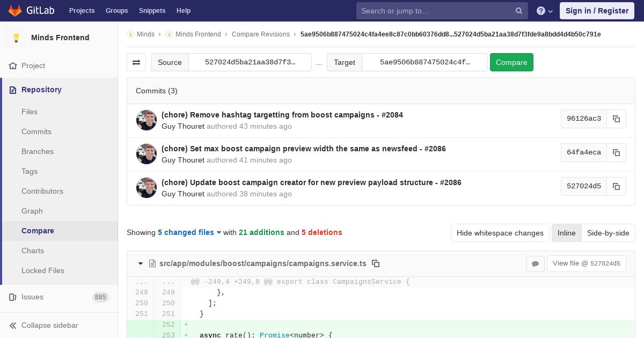Switch diff to Inline view
Screen dimensions: 644x338
[x=566, y=233]
